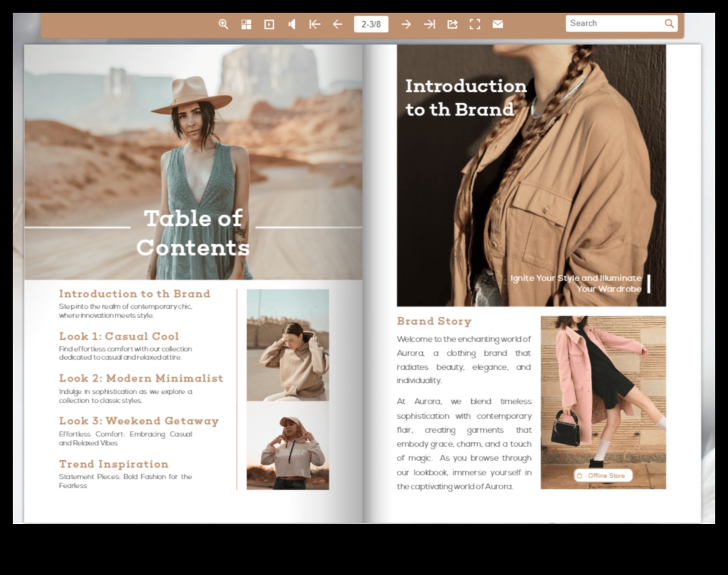Viewport: 728px width, 575px height.
Task: Click inside the Search text box
Action: pos(614,24)
